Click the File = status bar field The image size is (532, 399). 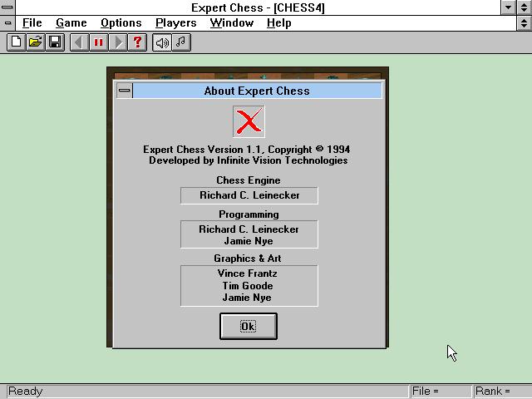(441, 392)
